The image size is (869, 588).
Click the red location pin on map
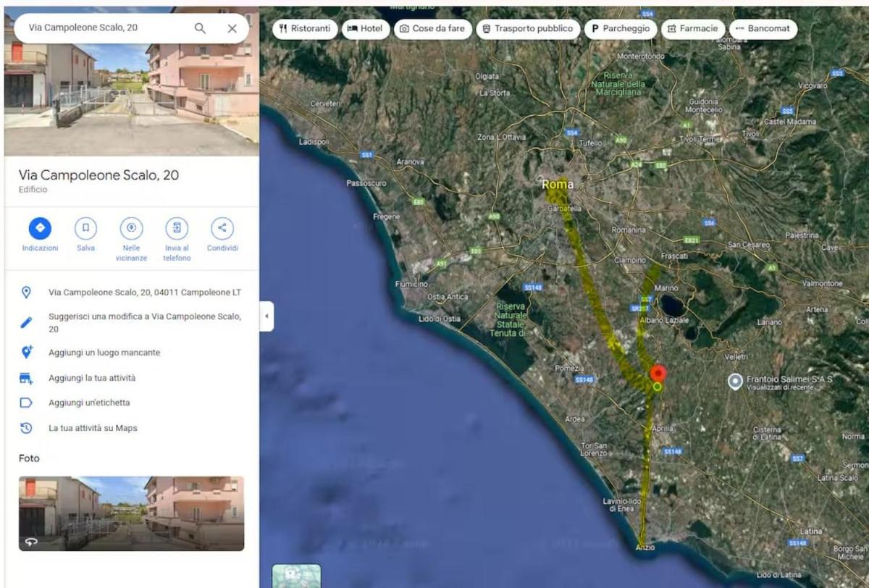pyautogui.click(x=658, y=374)
